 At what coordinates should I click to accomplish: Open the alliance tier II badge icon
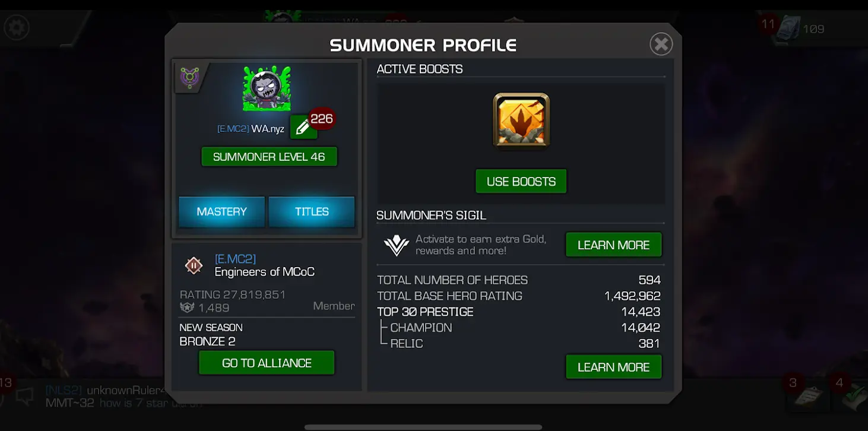194,265
